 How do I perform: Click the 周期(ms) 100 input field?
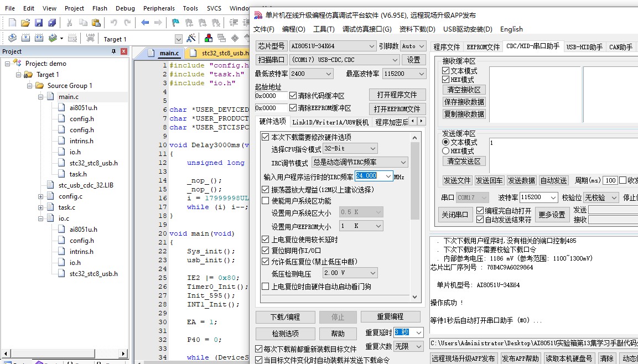610,180
